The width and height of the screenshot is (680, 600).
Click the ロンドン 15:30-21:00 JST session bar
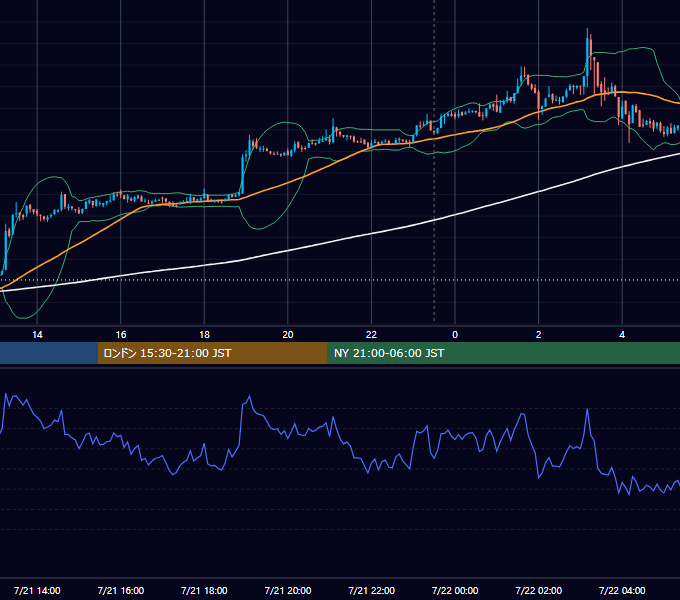click(212, 353)
